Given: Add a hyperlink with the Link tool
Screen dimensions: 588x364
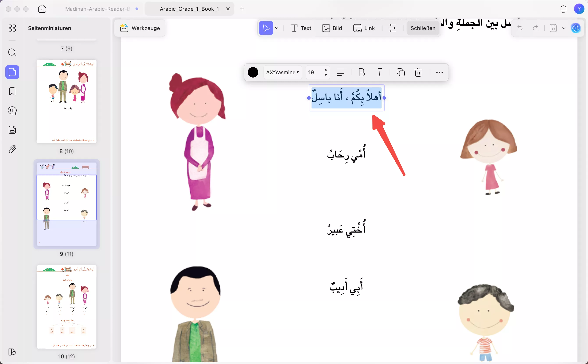Looking at the screenshot, I should point(364,28).
